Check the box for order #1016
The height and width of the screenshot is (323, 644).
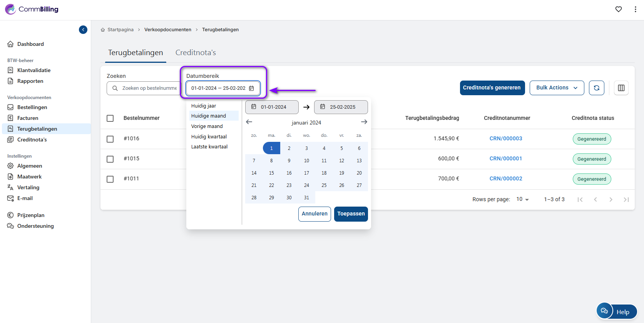(x=110, y=139)
